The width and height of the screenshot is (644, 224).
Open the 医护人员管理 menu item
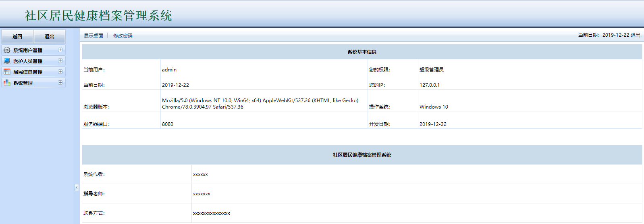[33, 61]
